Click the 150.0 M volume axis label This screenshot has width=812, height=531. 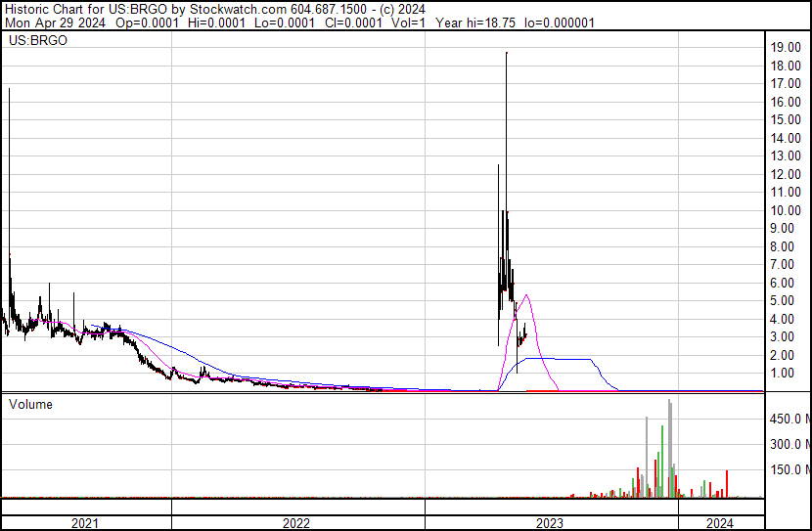[790, 469]
